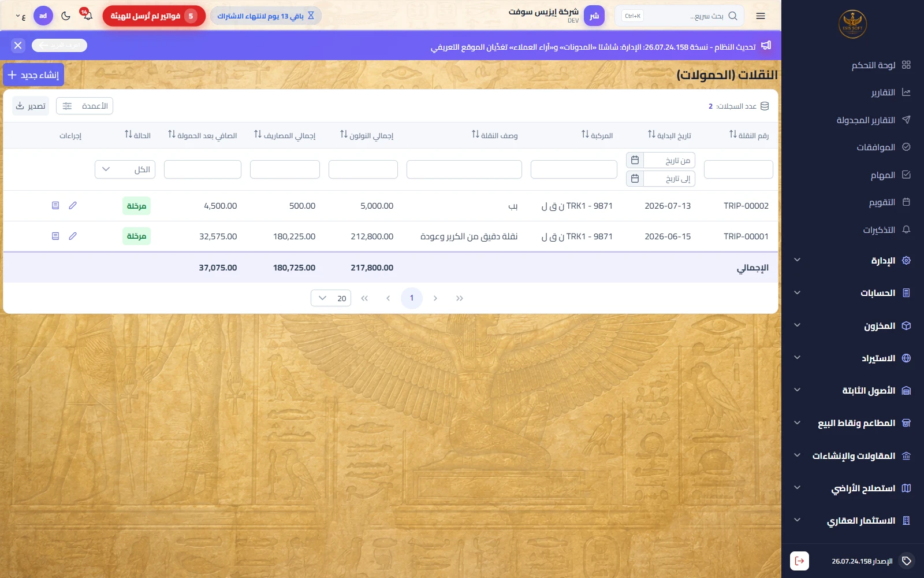Toggle dark mode moon icon
924x578 pixels.
click(x=66, y=16)
